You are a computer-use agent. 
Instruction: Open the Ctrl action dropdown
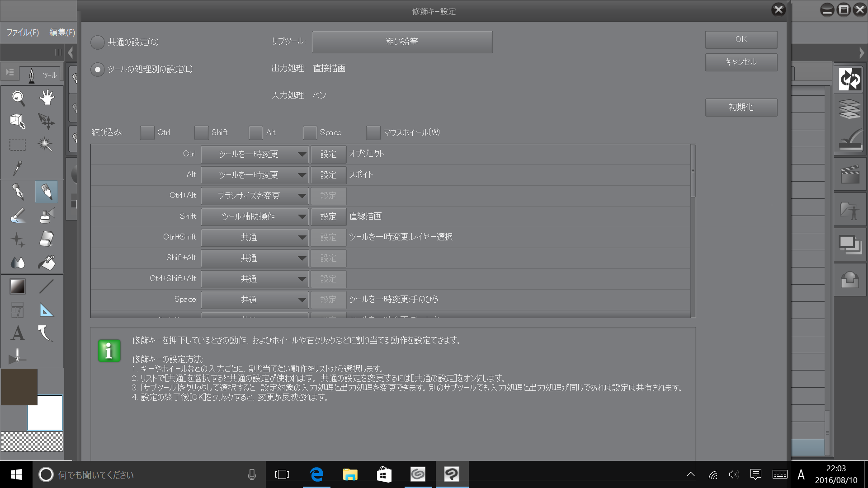coord(255,155)
